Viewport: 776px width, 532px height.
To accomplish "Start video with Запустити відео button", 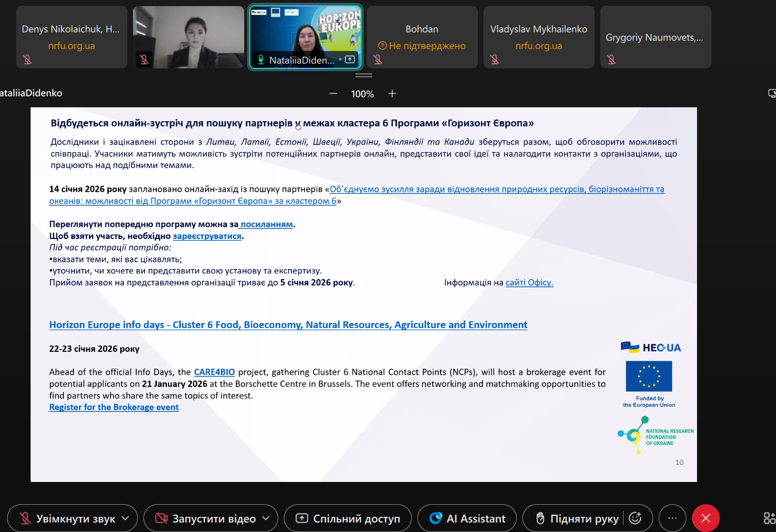I will [205, 519].
